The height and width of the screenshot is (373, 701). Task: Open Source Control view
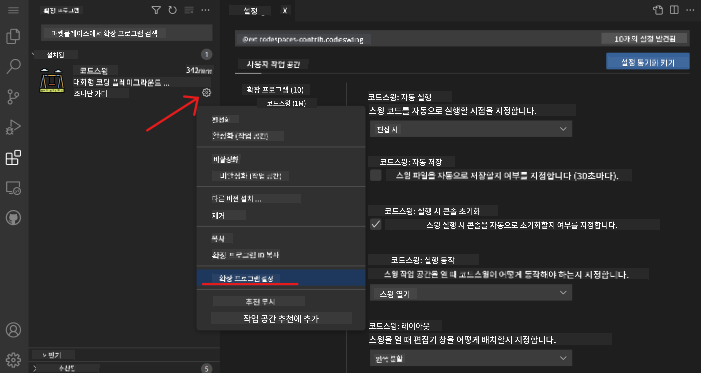tap(13, 97)
